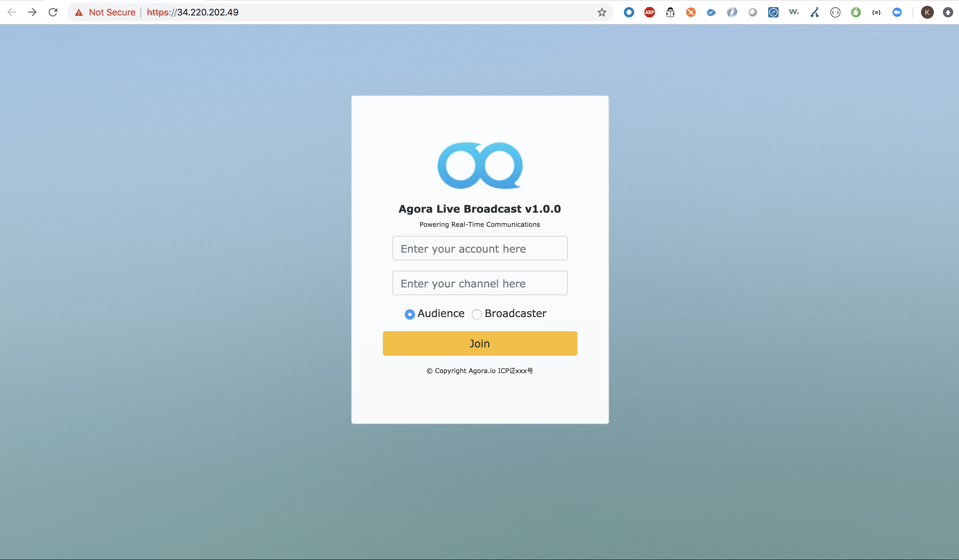Open the Zoom extension icon
This screenshot has width=959, height=560.
click(896, 12)
